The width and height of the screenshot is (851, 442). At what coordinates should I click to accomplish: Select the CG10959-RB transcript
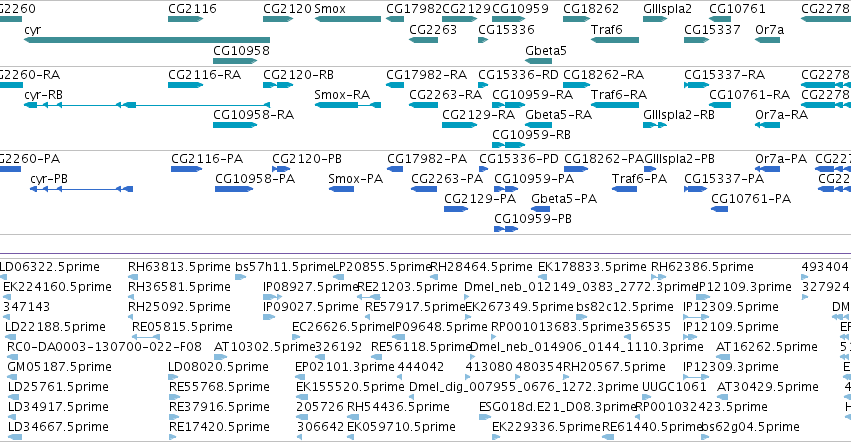509,145
